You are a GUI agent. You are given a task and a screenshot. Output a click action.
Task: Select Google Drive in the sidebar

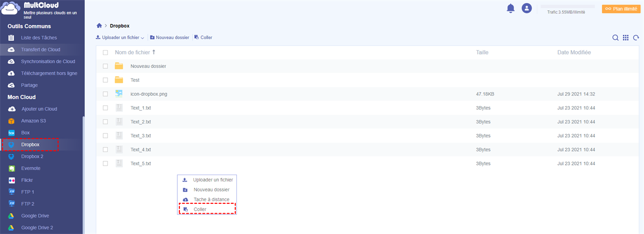point(35,216)
